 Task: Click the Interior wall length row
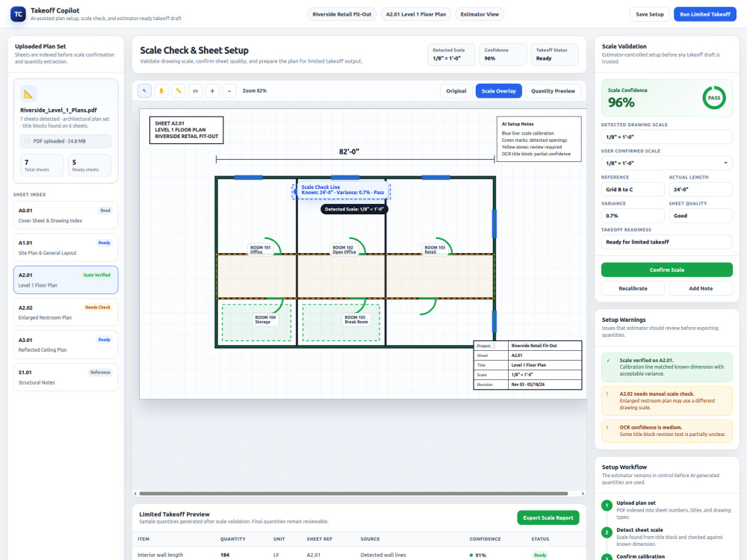(359, 555)
